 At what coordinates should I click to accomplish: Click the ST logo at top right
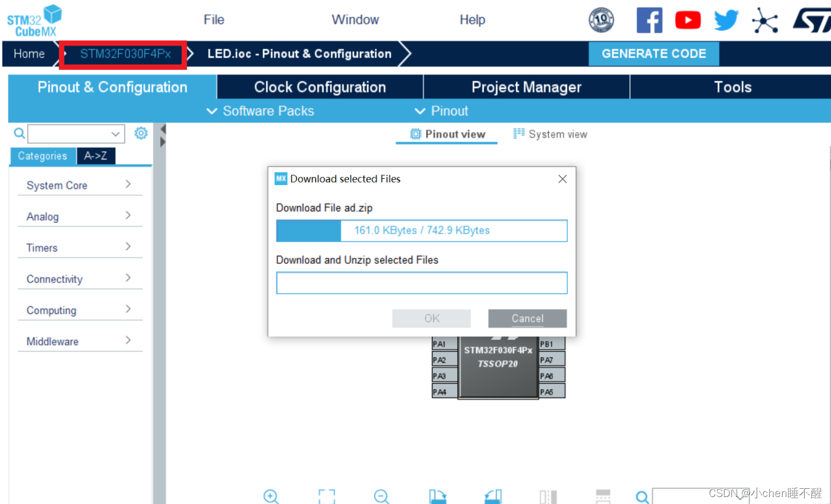[811, 21]
